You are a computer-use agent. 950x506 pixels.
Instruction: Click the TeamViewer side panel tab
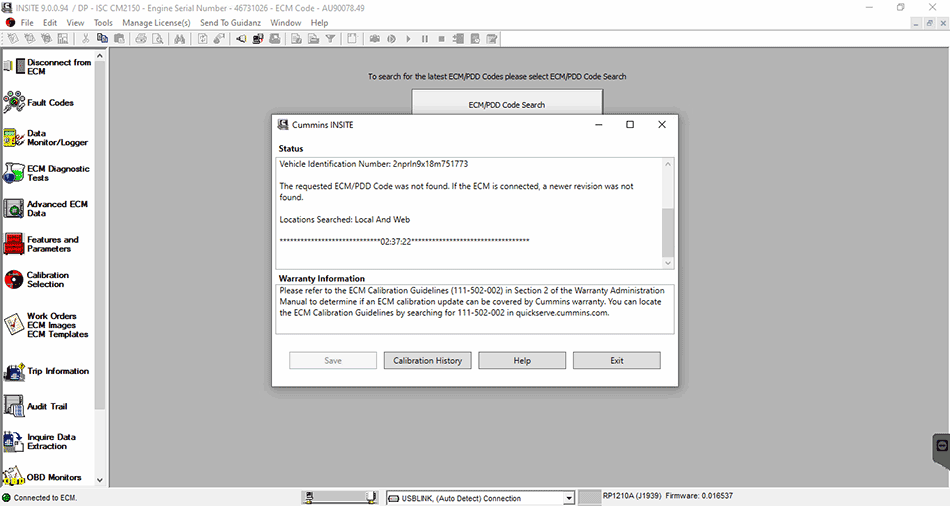click(x=942, y=450)
